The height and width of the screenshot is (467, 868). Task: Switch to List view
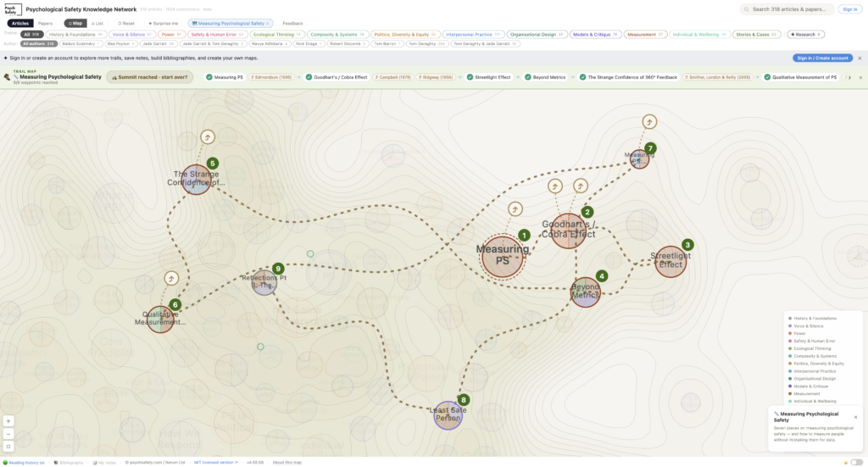tap(97, 23)
